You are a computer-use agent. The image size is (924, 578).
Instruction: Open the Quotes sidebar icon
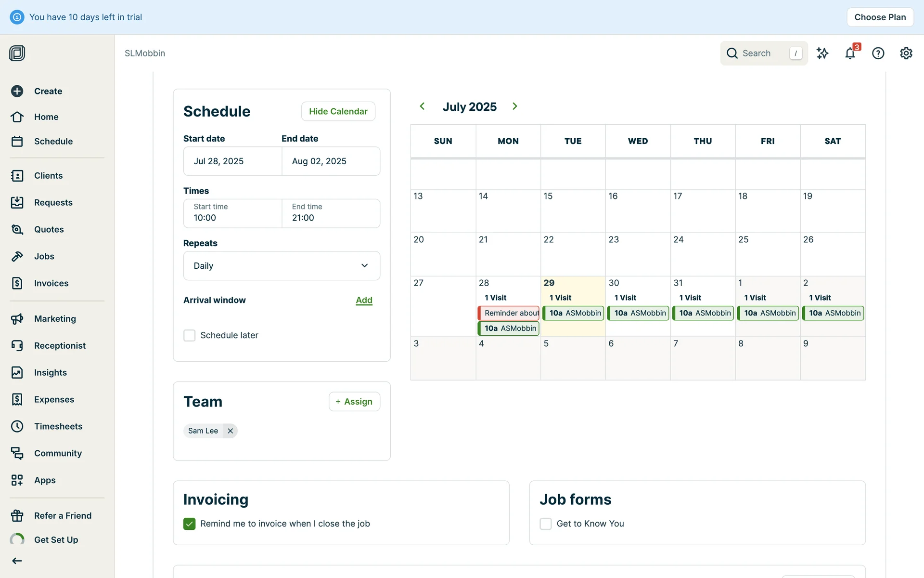17,229
